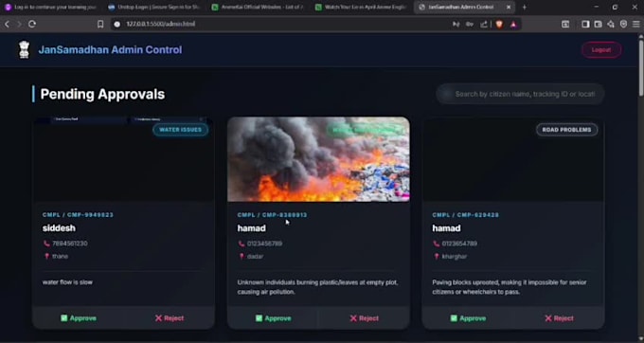Click the JanSamadhan Admin Control title
Screen dimensions: 644x343
click(x=110, y=49)
